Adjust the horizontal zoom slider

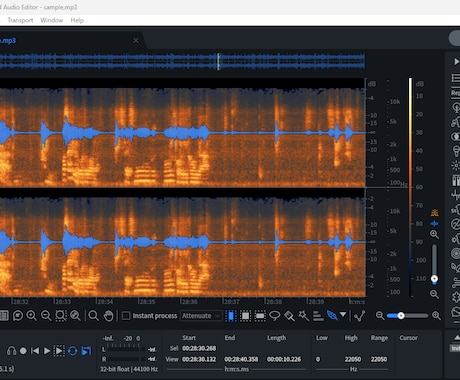407,315
